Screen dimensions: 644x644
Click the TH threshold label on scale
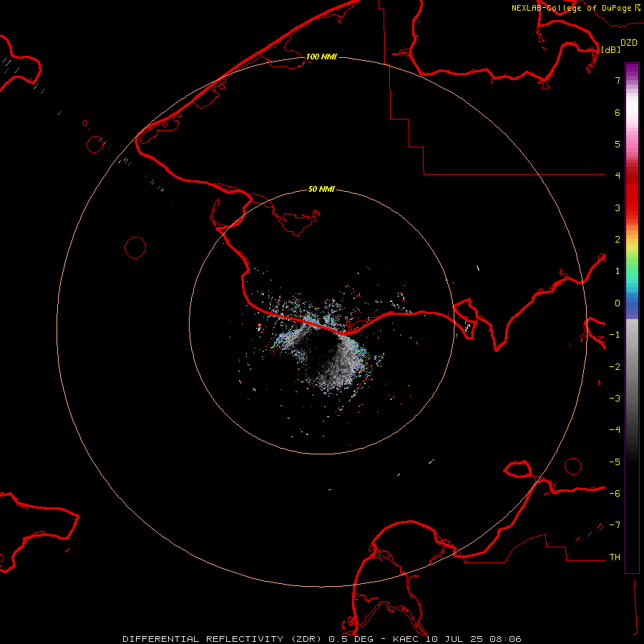click(615, 557)
